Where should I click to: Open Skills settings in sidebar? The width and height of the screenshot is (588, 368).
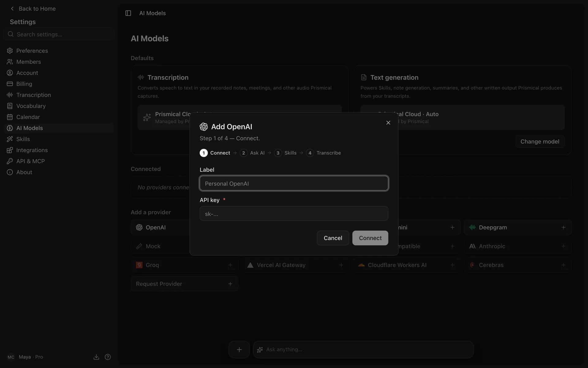click(59, 139)
